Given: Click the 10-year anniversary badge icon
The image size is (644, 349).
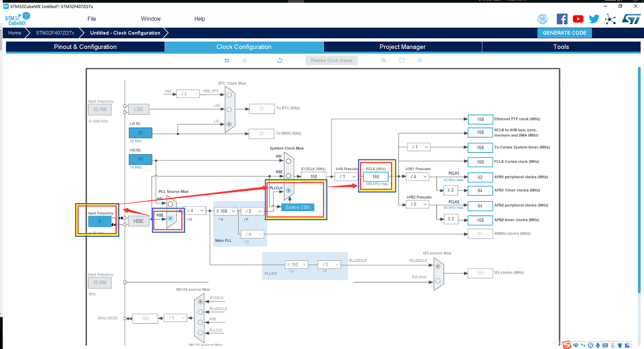Looking at the screenshot, I should tap(542, 19).
